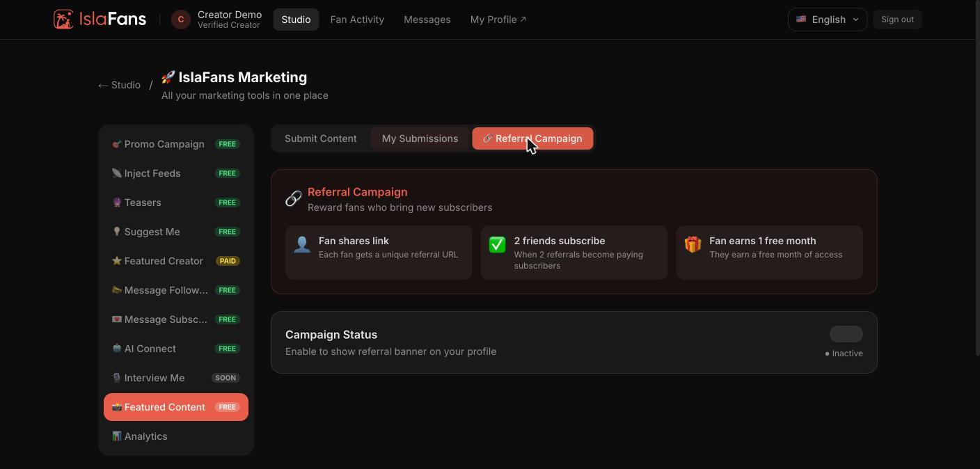Click the IslaFans palm tree logo icon
The width and height of the screenshot is (980, 469).
[63, 19]
